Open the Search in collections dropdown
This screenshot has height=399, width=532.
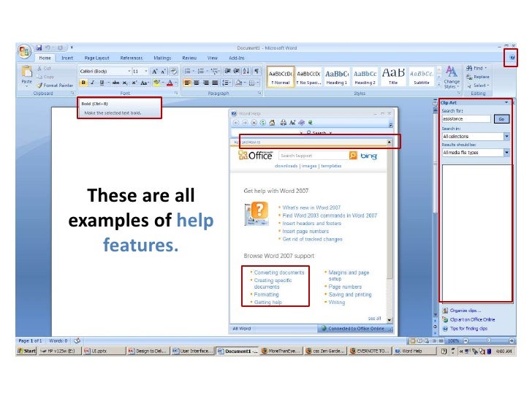click(x=506, y=137)
